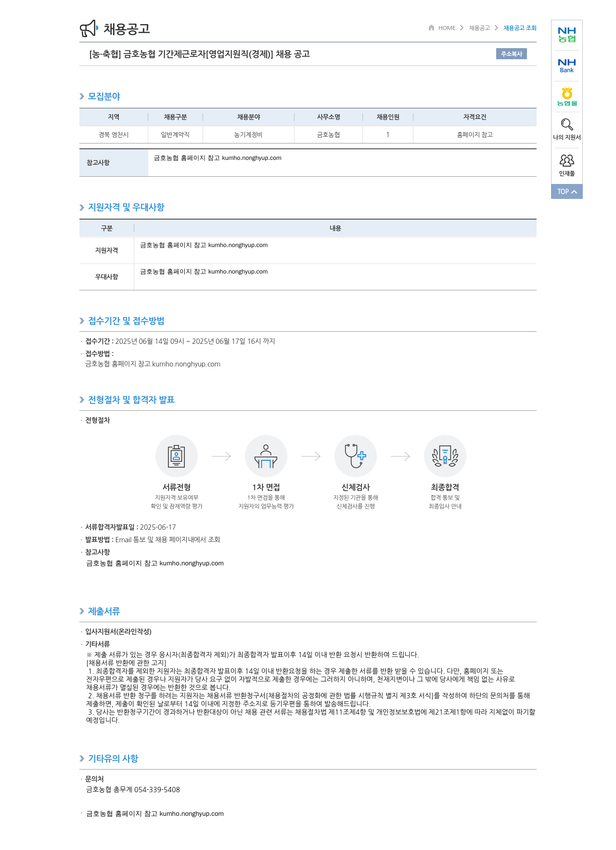Click the 농기계정비 table cell
The image size is (616, 850).
coord(248,135)
